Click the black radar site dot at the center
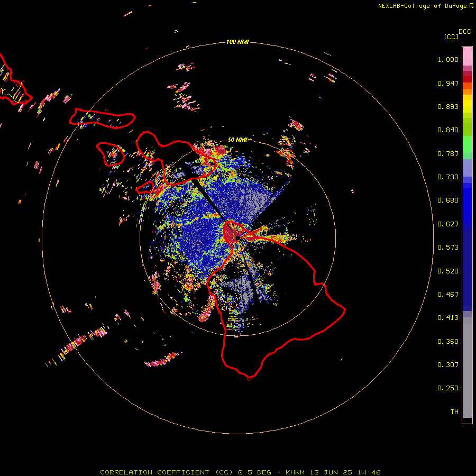476x476 pixels. pos(237,237)
